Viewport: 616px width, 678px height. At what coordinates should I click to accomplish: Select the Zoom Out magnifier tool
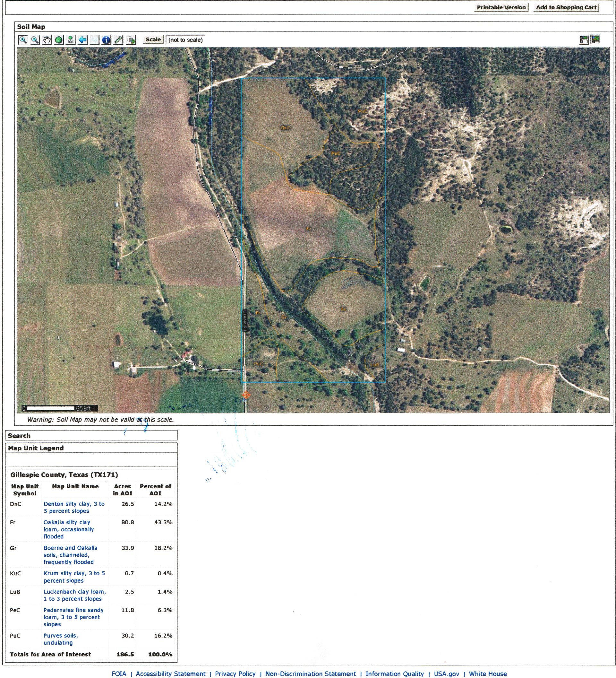[x=35, y=40]
